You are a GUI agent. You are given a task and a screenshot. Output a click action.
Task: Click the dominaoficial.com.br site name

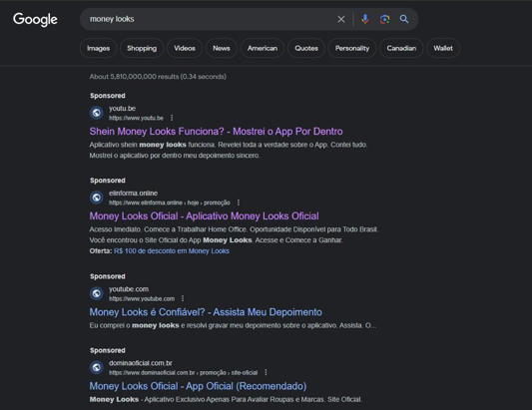[141, 363]
